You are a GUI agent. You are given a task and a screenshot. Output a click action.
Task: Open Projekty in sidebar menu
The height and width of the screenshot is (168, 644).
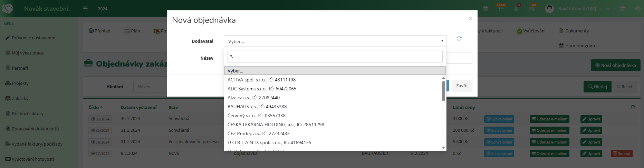coord(20,83)
